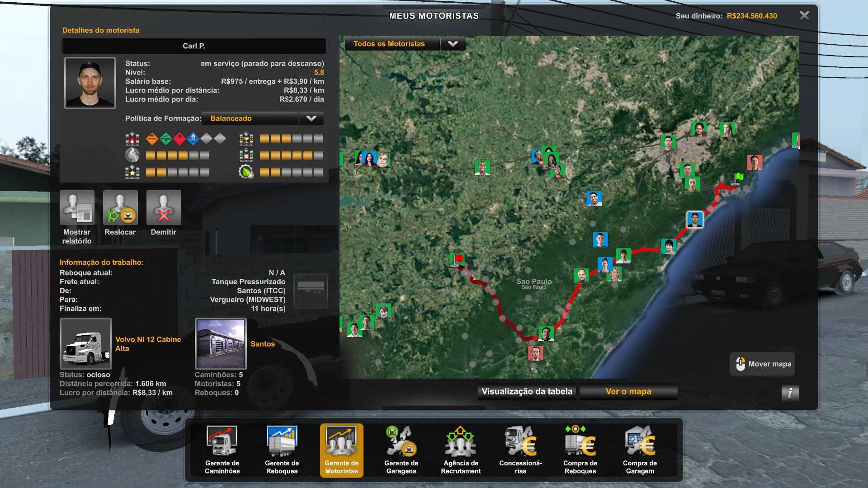Open Concessionárias truck dealer icon
Screen dimensions: 868x488
click(520, 450)
